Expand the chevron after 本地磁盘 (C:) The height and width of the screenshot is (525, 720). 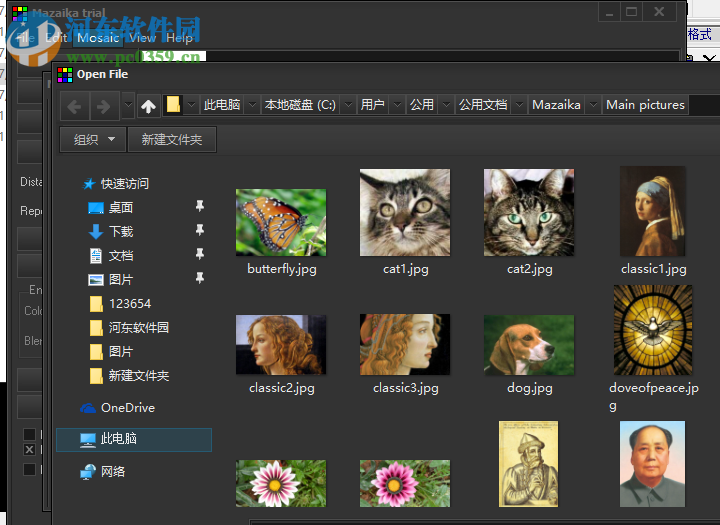tap(349, 105)
